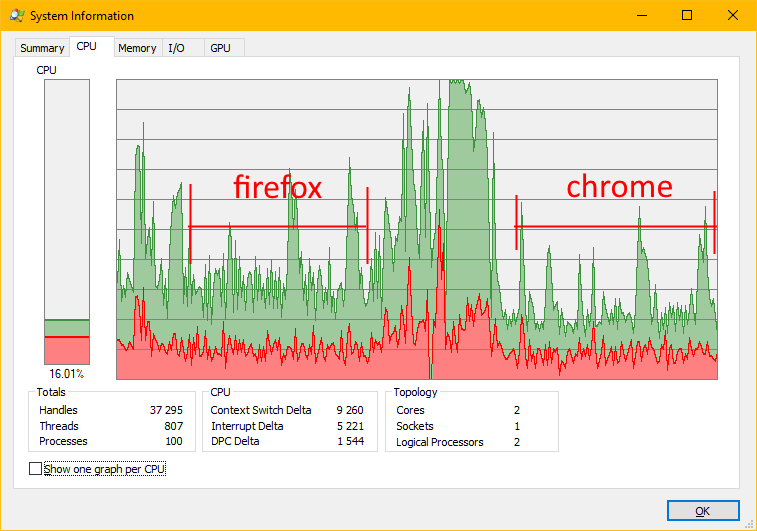Screen dimensions: 757x531
Task: Click the CPU usage bar meter
Action: (x=67, y=222)
